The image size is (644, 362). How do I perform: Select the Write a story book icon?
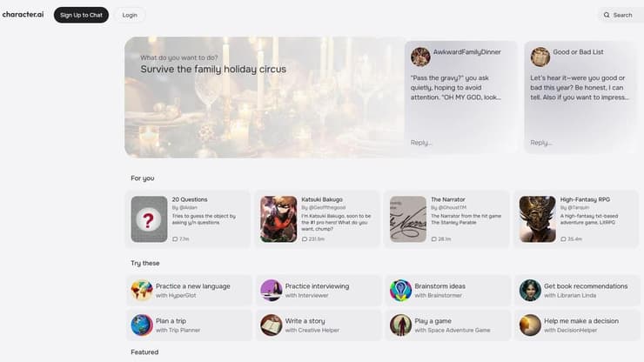(x=272, y=325)
